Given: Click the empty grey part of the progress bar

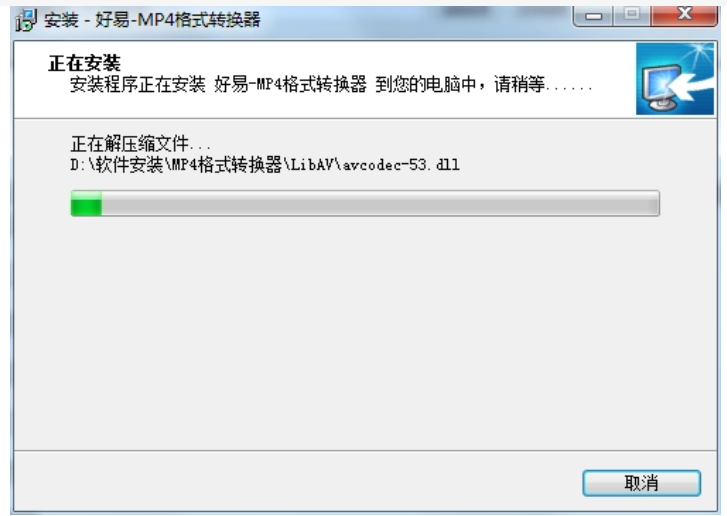Looking at the screenshot, I should (380, 203).
